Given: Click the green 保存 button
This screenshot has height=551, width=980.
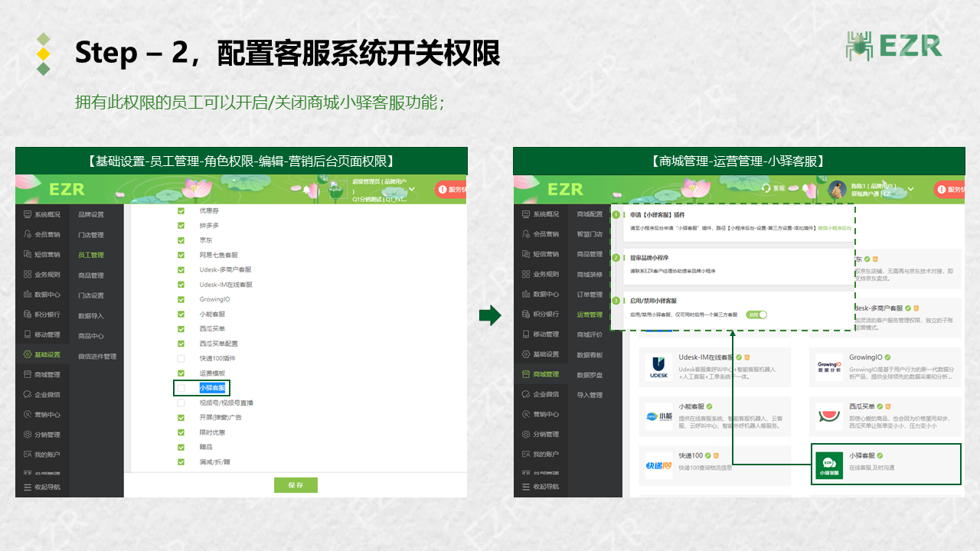Looking at the screenshot, I should pos(296,485).
